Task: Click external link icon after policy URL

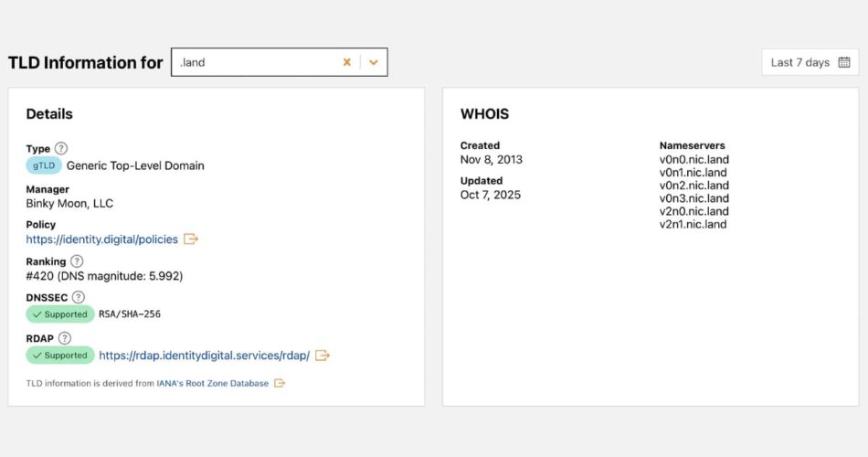Action: click(191, 239)
